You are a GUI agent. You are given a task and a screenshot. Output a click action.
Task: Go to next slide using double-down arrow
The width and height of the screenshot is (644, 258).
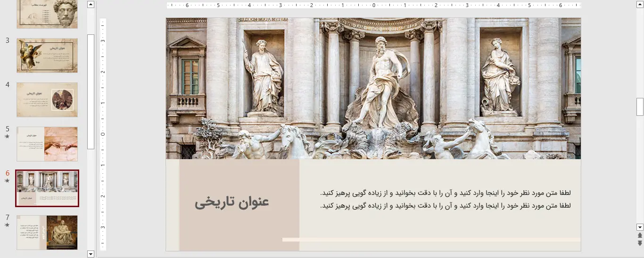640,243
